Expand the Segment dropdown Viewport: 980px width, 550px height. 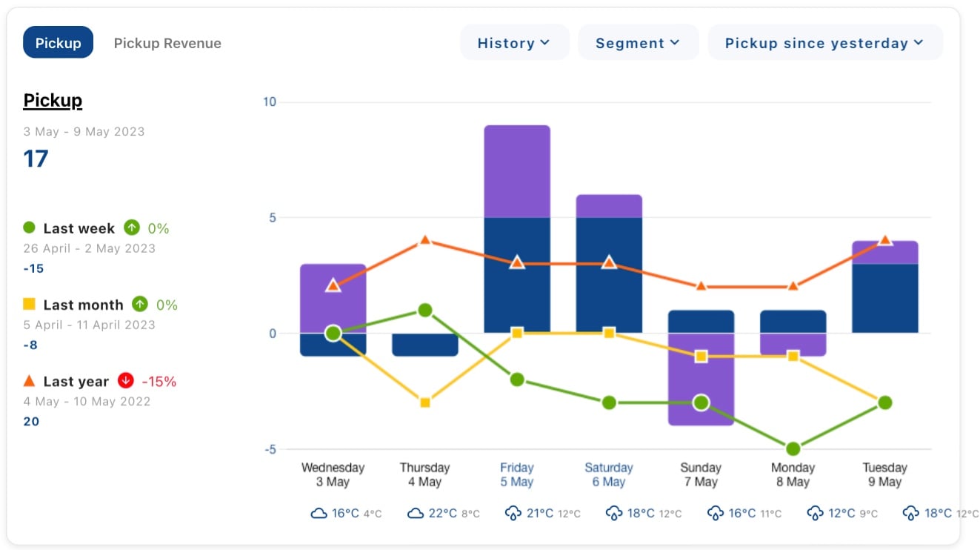point(638,43)
